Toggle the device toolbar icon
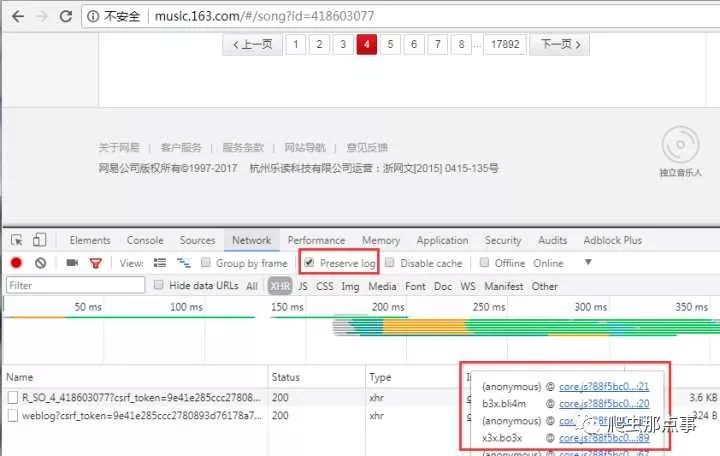The image size is (720, 456). pyautogui.click(x=39, y=240)
